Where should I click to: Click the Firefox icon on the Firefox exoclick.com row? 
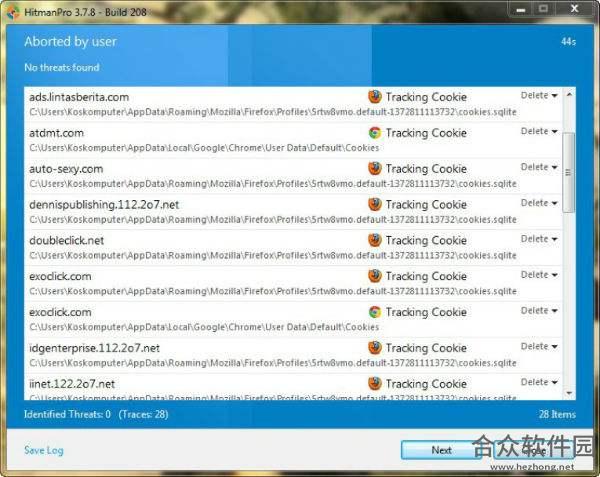click(x=375, y=276)
